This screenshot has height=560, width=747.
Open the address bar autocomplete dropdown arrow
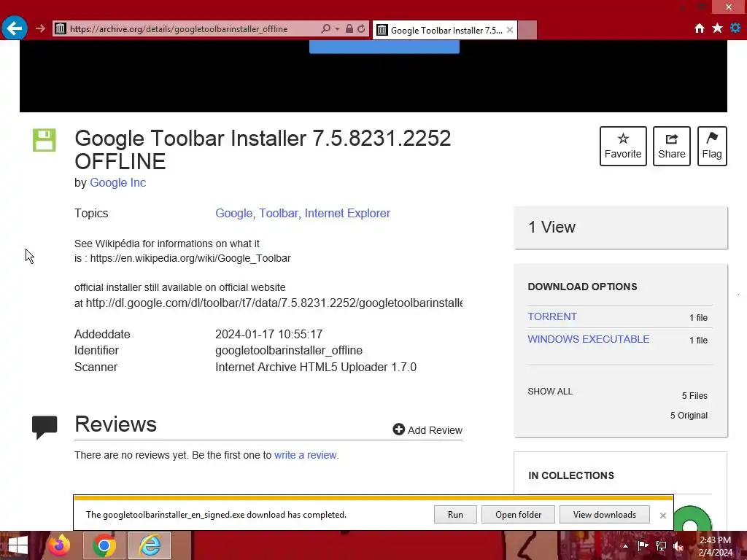coord(337,29)
